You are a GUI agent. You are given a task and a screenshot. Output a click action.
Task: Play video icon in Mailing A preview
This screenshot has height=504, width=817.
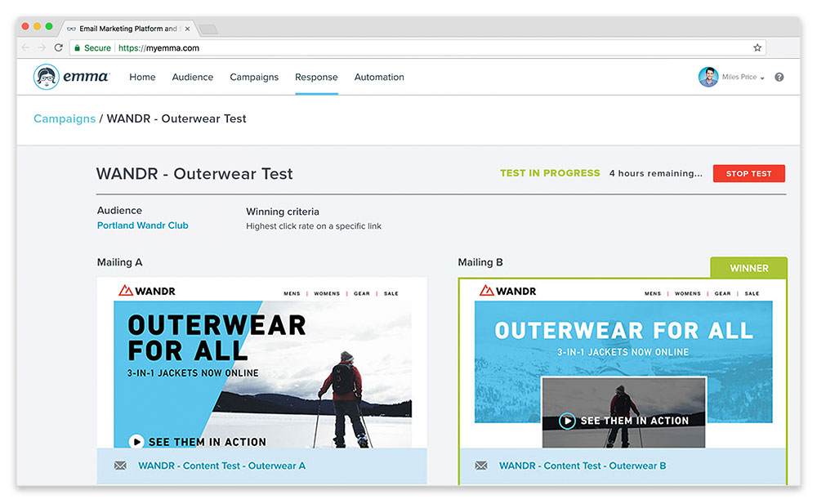pos(136,441)
